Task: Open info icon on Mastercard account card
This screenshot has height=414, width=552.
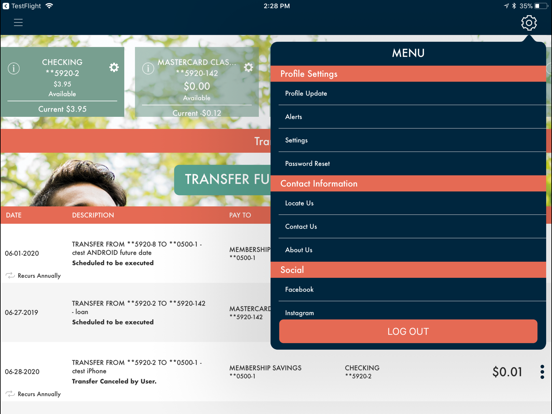Action: 148,68
